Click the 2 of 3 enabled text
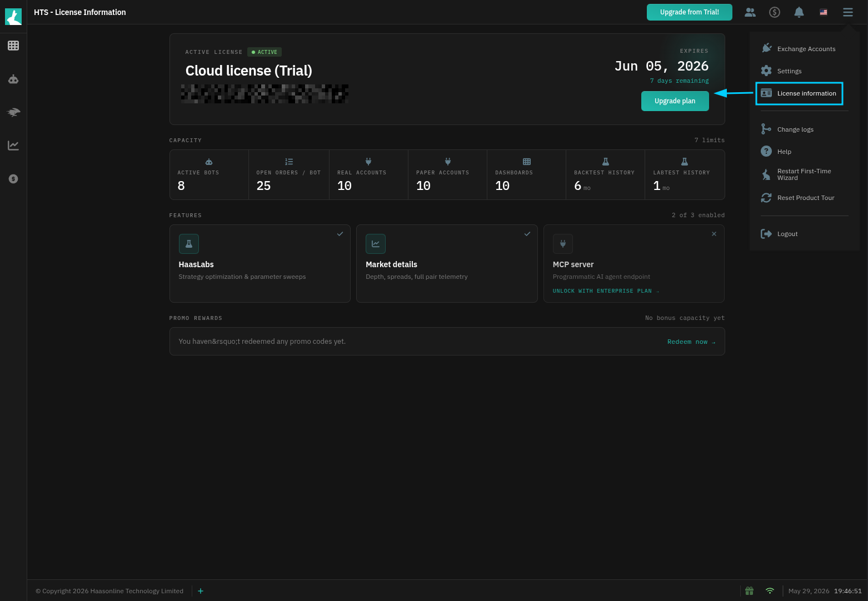The image size is (868, 601). pyautogui.click(x=698, y=215)
